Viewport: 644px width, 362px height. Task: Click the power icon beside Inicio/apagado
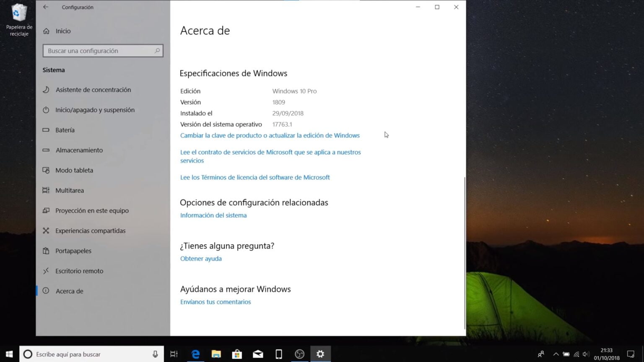click(46, 110)
